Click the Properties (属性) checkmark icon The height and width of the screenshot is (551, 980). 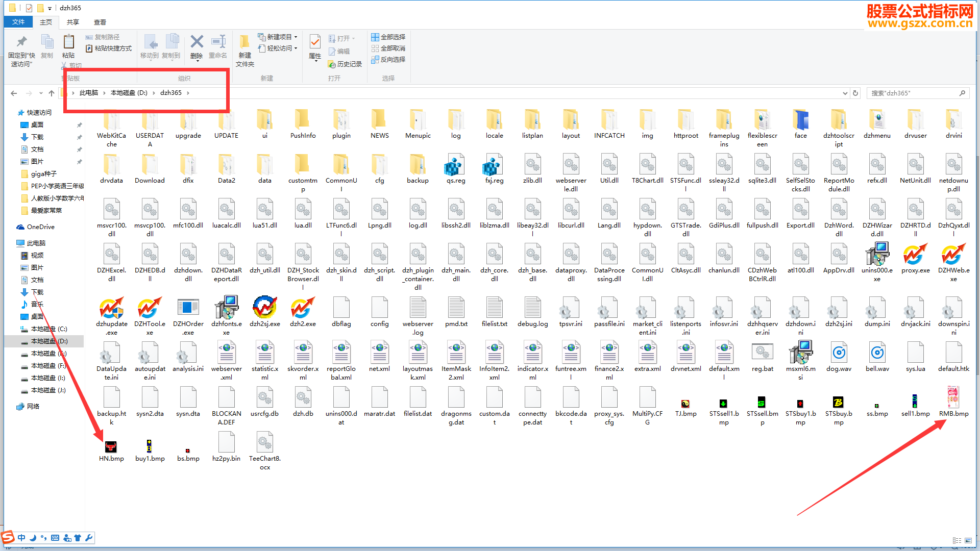coord(315,42)
